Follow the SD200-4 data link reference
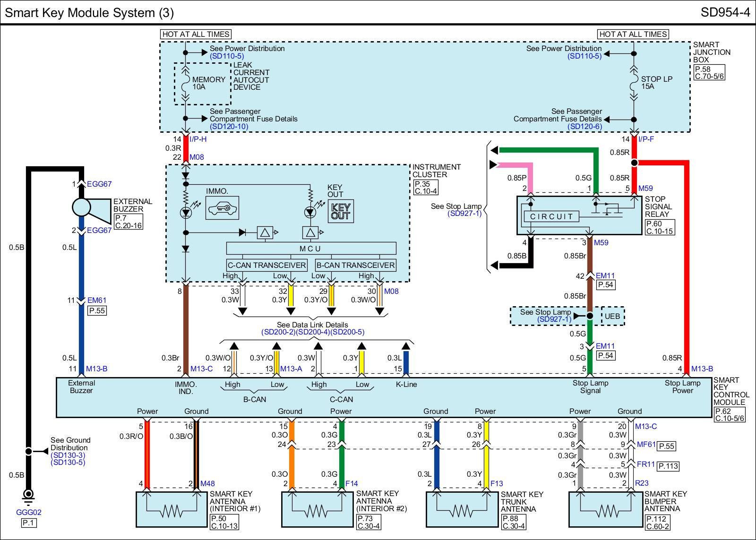The height and width of the screenshot is (540, 756). point(312,332)
